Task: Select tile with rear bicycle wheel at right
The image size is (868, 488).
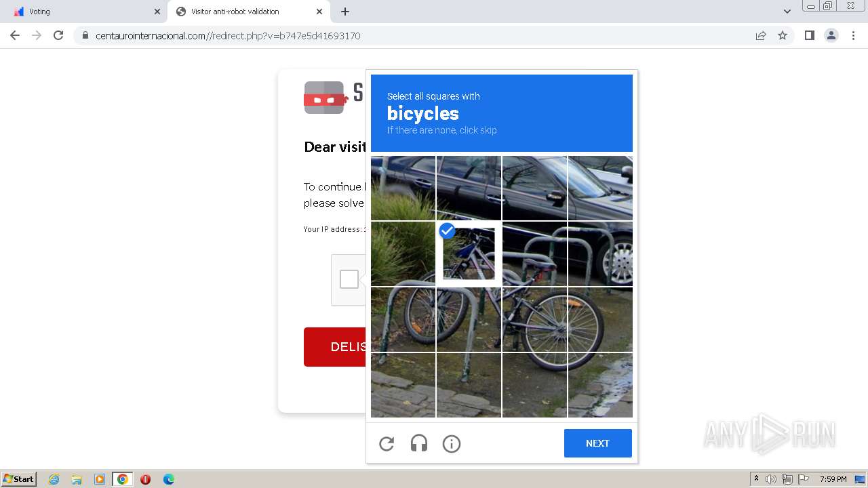Action: click(601, 320)
